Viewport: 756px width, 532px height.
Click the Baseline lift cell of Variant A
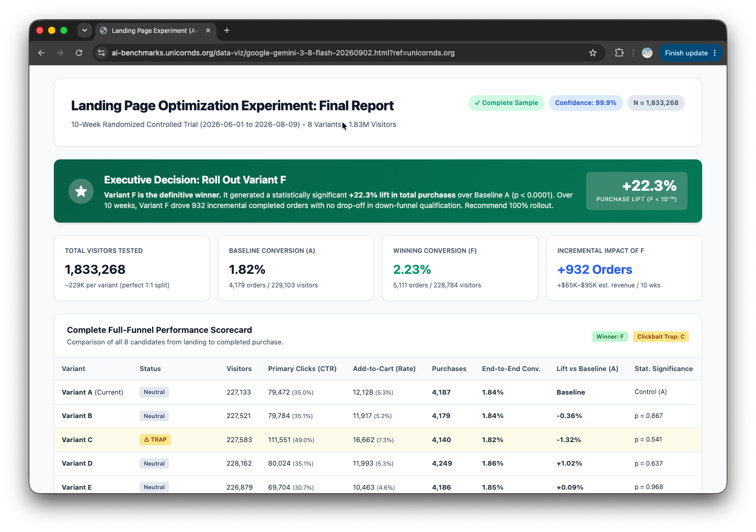(x=570, y=392)
